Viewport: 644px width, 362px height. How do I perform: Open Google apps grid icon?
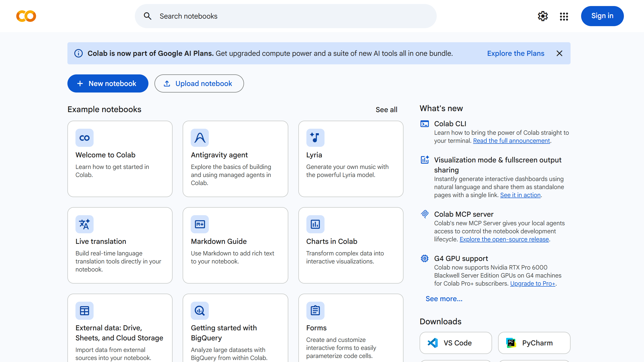point(564,16)
